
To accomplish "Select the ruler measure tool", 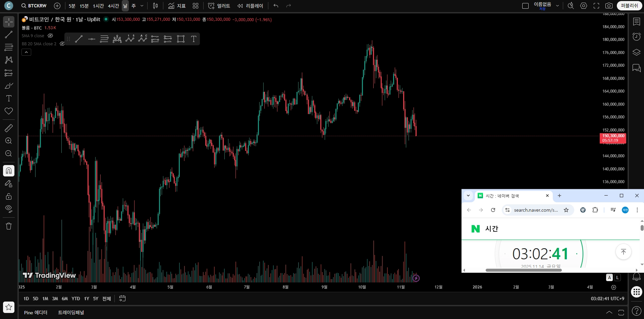I will click(9, 128).
